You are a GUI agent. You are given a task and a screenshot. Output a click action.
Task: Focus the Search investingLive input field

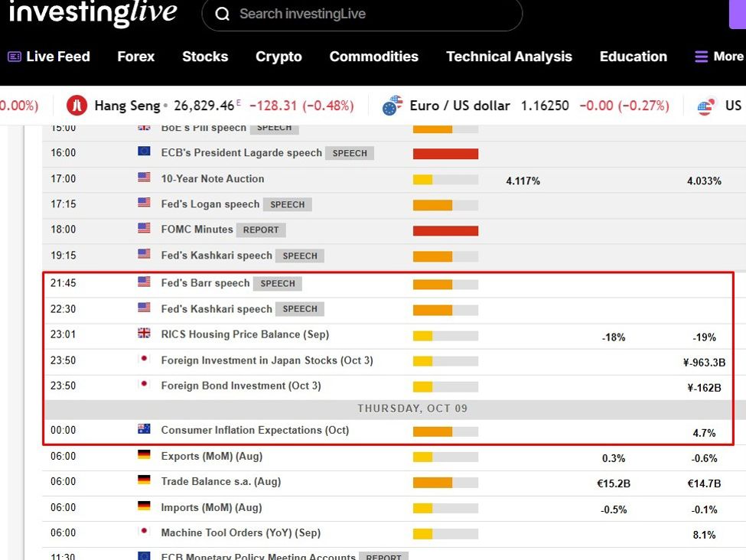[367, 14]
